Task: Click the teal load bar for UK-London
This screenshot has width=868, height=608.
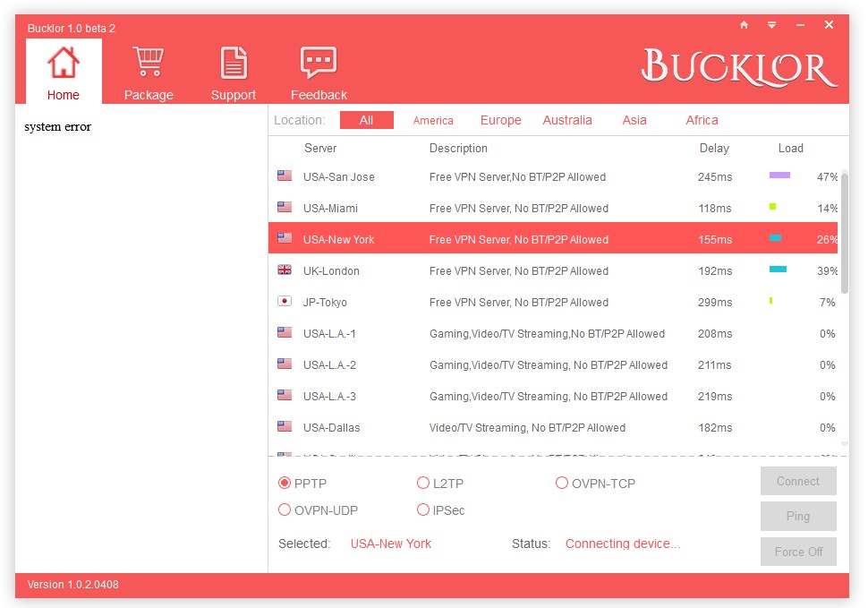Action: [778, 270]
